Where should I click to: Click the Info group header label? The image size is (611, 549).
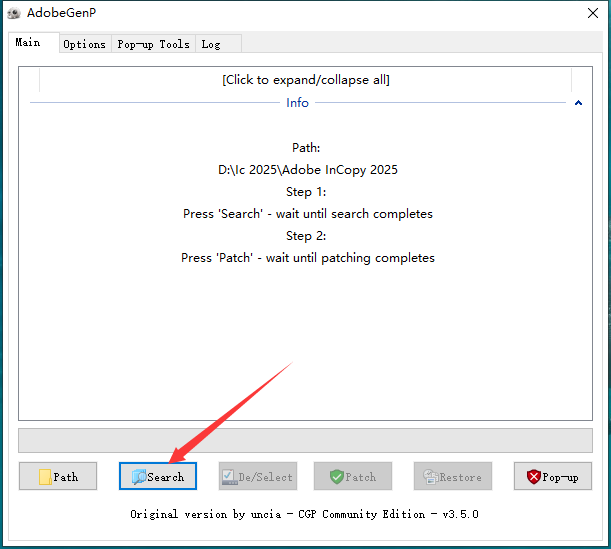tap(297, 103)
